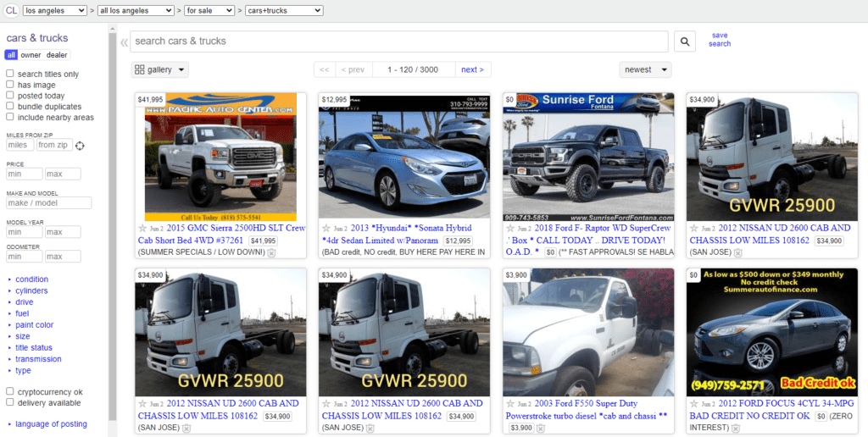Check bundle duplicates option
Screen dimensions: 868x437
click(10, 106)
